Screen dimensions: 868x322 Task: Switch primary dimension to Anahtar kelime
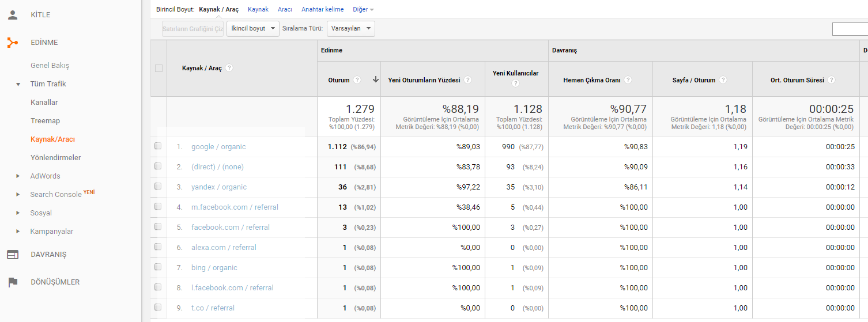point(323,9)
